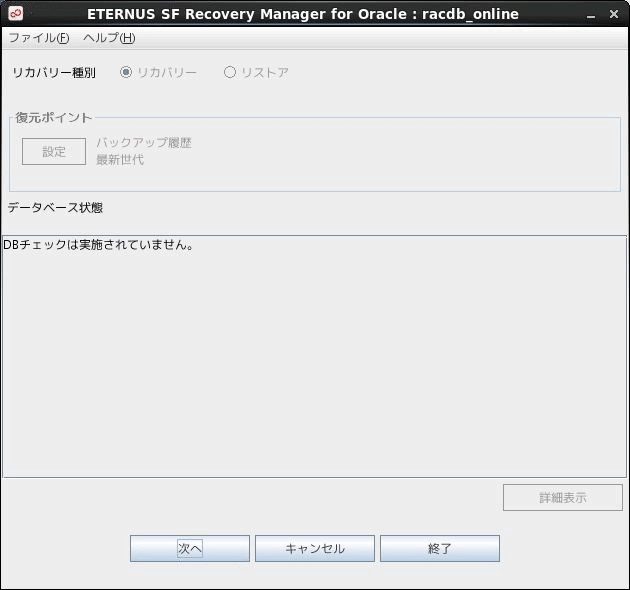The height and width of the screenshot is (590, 630).
Task: Open the ヘルプ(H) menu
Action: 109,38
